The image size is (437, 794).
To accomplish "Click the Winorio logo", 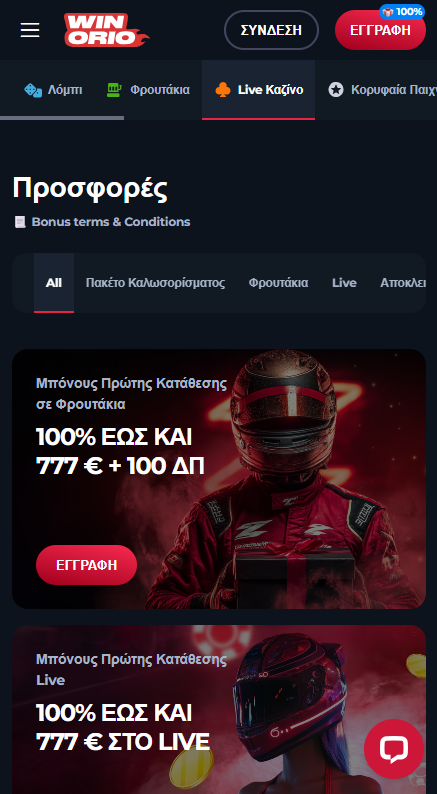I will [106, 30].
